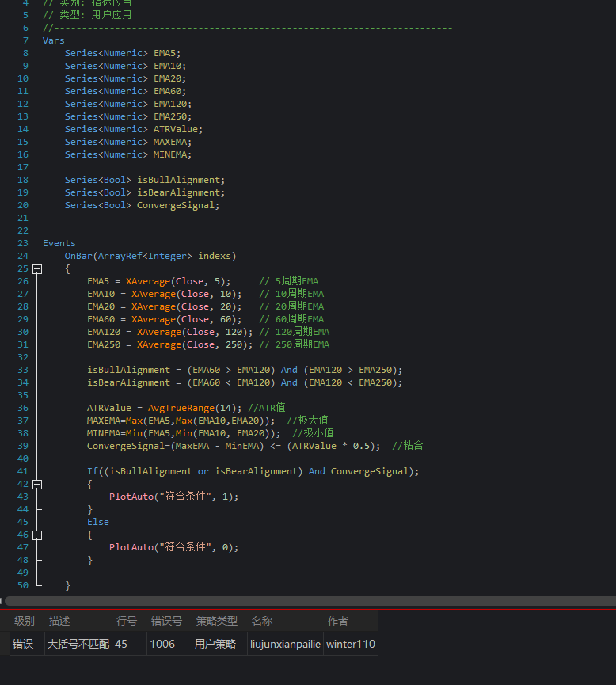The width and height of the screenshot is (616, 685).
Task: Click the 250周期EMA comment on line 31
Action: tap(295, 344)
